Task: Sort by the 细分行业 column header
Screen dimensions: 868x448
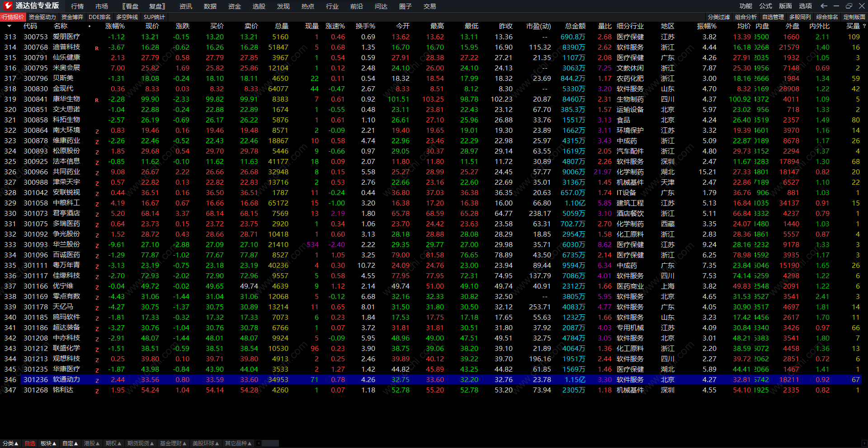Action: [x=630, y=26]
